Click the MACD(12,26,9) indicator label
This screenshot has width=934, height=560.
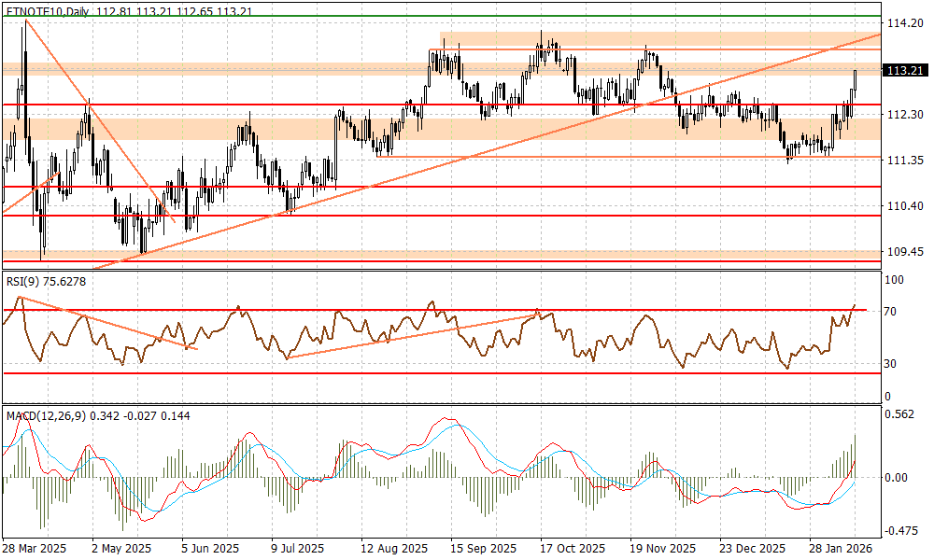[47, 415]
